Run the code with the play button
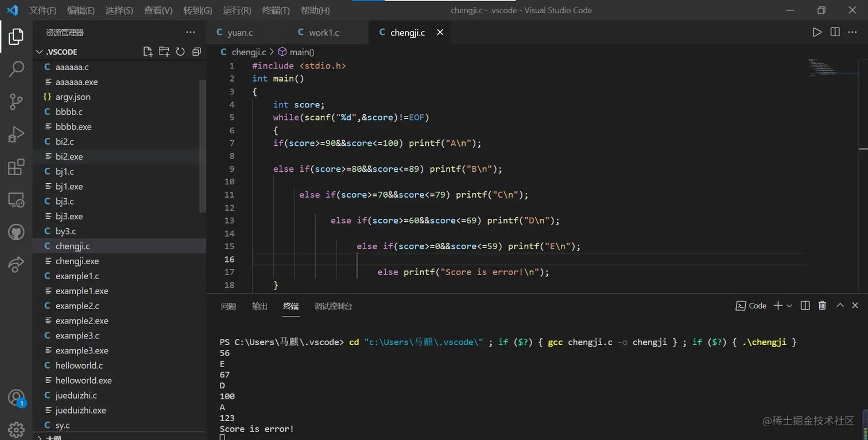Viewport: 868px width, 440px height. pyautogui.click(x=817, y=33)
